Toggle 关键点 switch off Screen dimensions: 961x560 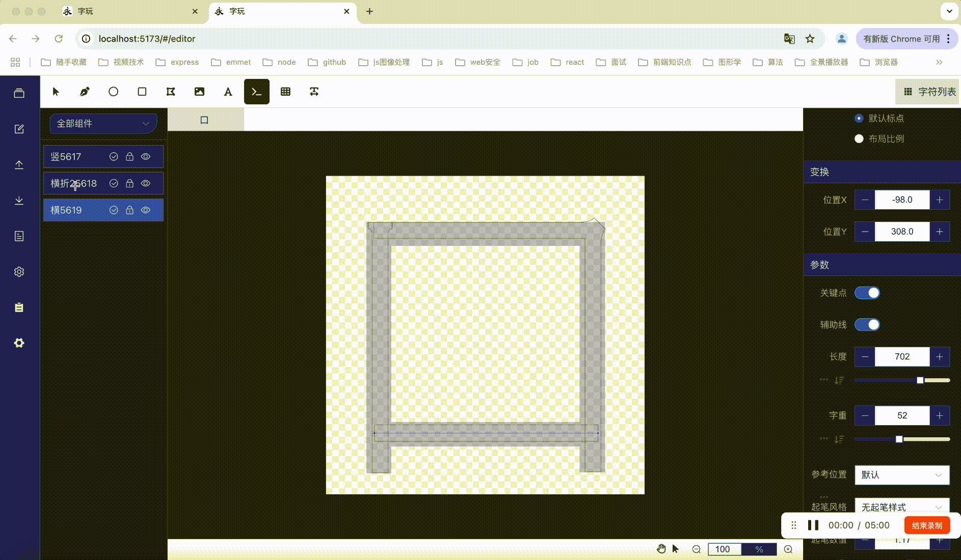pyautogui.click(x=867, y=293)
